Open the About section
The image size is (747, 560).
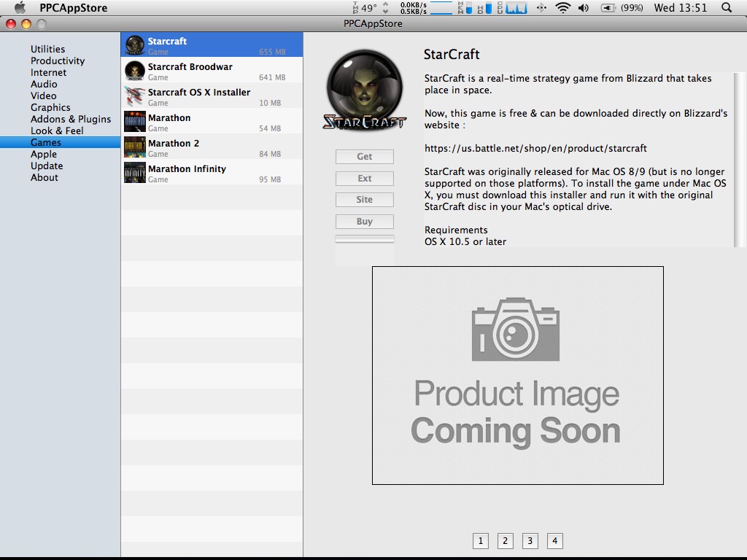[x=44, y=177]
